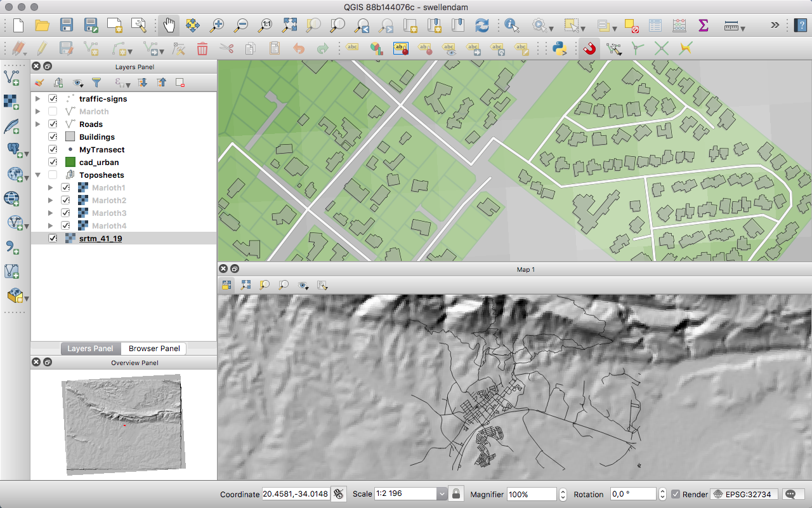Image resolution: width=812 pixels, height=508 pixels.
Task: Select the Zoom In tool
Action: [217, 25]
